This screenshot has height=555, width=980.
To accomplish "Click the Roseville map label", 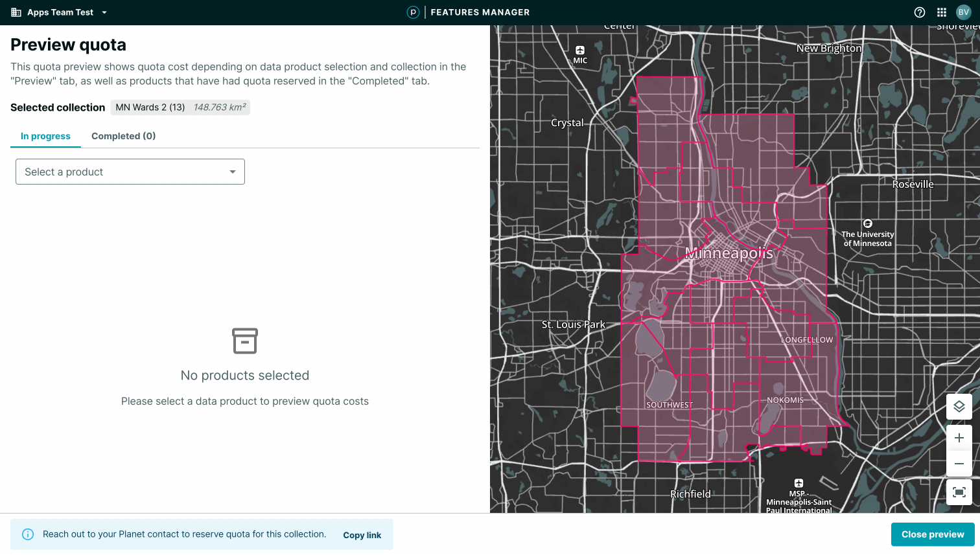I will (x=913, y=185).
